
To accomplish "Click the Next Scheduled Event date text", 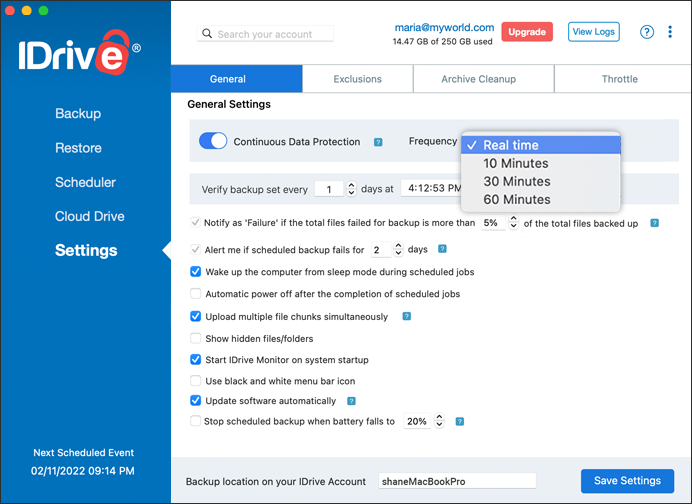I will (83, 471).
